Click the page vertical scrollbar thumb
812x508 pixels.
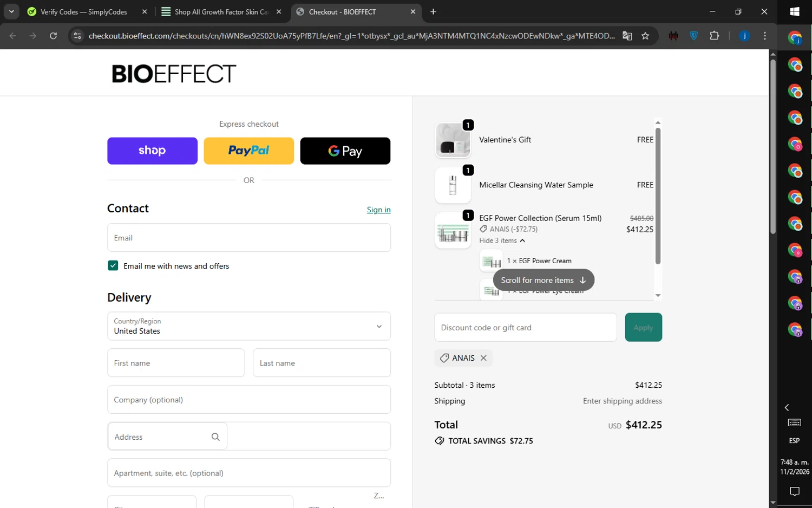[x=773, y=146]
